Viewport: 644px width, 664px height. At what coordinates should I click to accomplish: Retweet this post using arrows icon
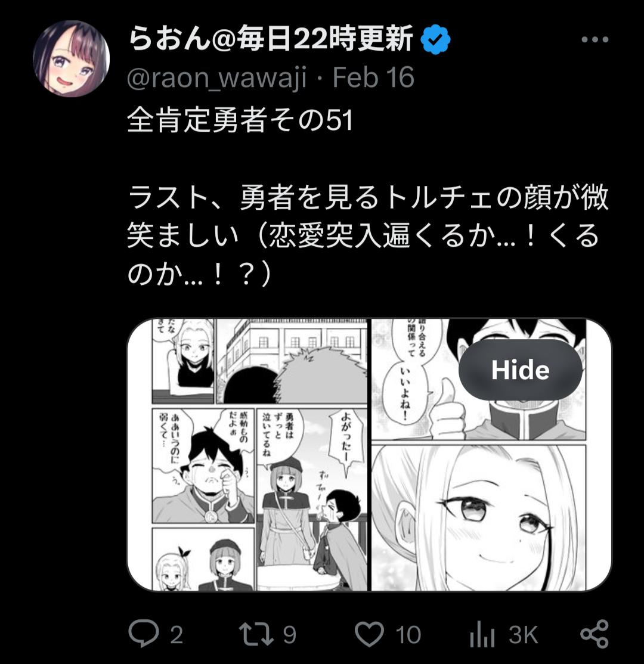click(256, 634)
